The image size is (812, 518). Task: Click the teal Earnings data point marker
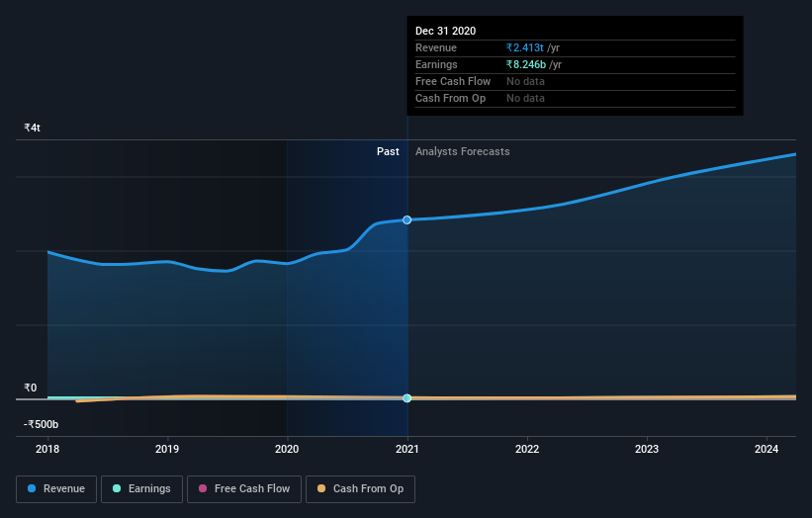[x=407, y=398]
